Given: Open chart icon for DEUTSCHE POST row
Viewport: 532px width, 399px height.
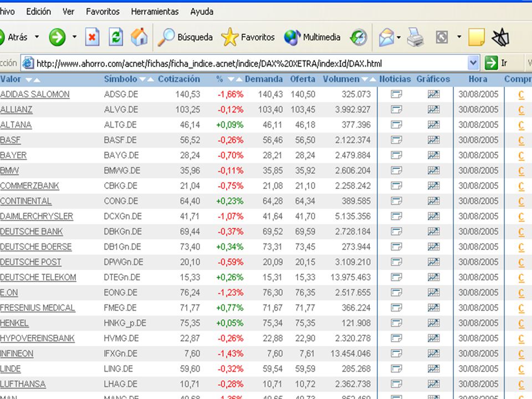Looking at the screenshot, I should pyautogui.click(x=433, y=262).
